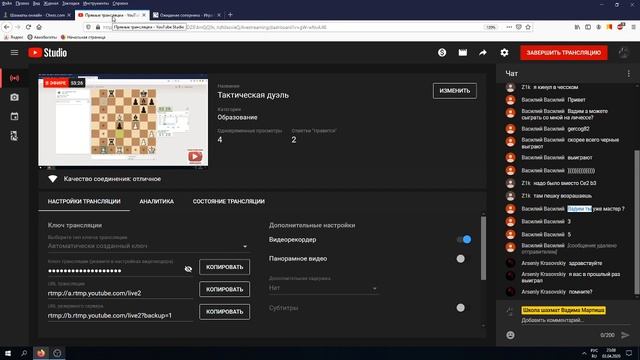
Task: Click the stream settings panel scrollbar
Action: coord(483,248)
